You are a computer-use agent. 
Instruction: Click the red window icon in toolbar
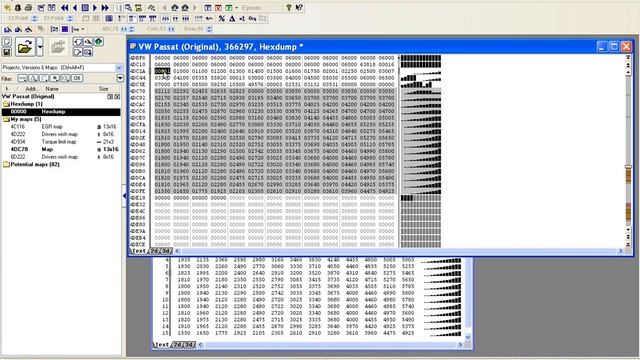[218, 8]
